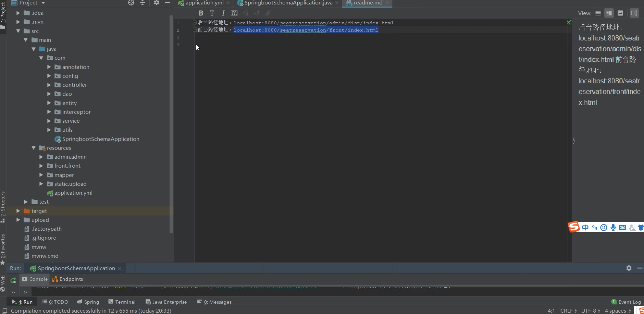Image resolution: width=644 pixels, height=314 pixels.
Task: Expand the .mvn folder
Action: coord(18,22)
